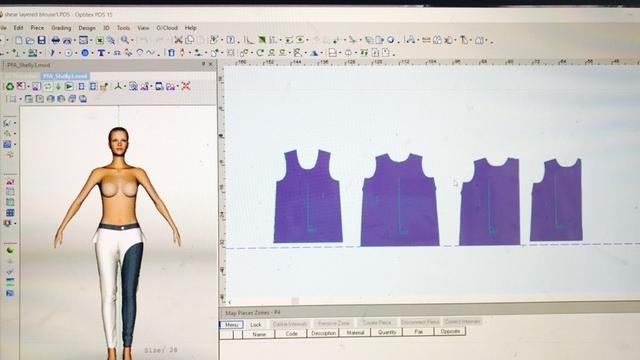The height and width of the screenshot is (360, 640).
Task: Click the Create Piece button
Action: click(377, 322)
